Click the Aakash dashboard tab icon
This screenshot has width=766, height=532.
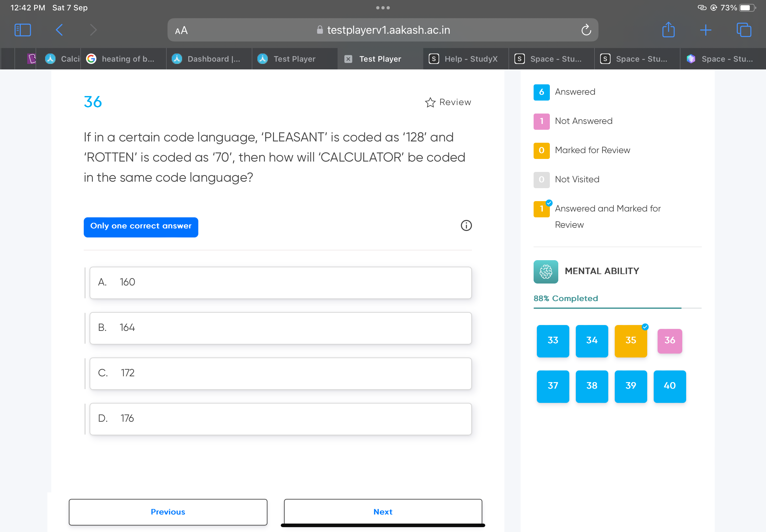click(177, 58)
